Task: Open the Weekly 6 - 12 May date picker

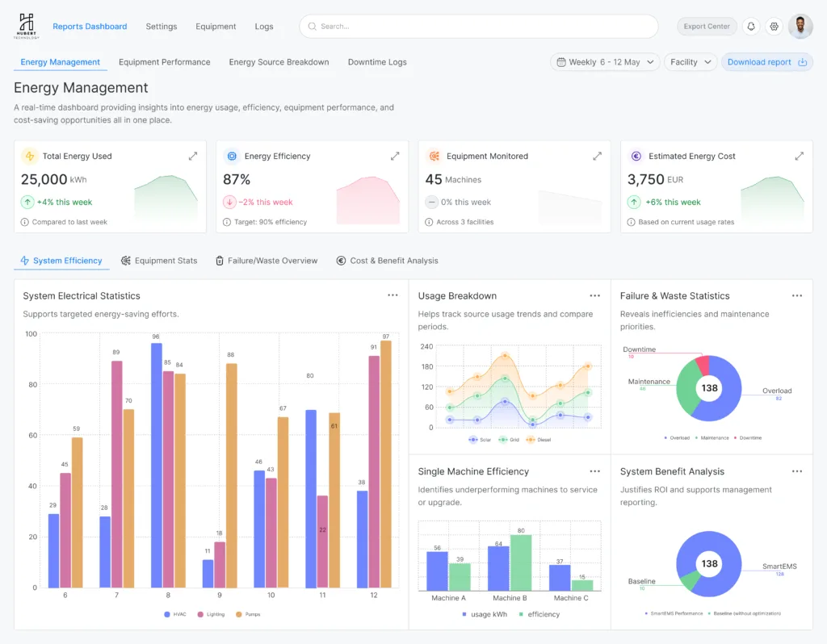Action: [x=605, y=62]
